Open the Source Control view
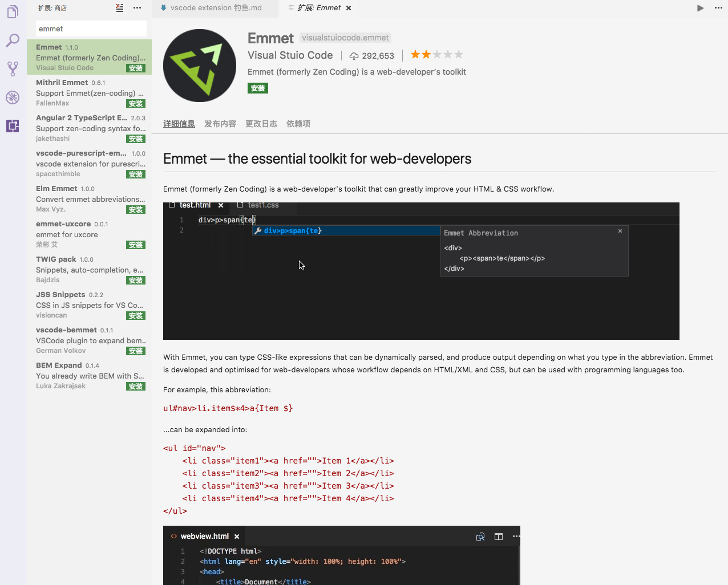Image resolution: width=728 pixels, height=585 pixels. pos(13,69)
